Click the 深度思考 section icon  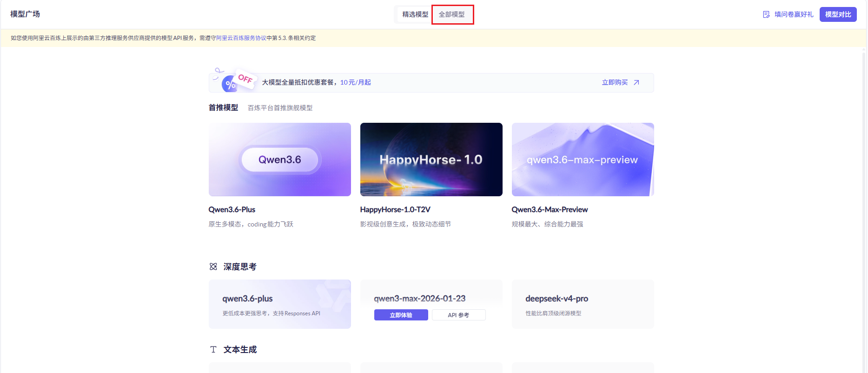tap(213, 266)
